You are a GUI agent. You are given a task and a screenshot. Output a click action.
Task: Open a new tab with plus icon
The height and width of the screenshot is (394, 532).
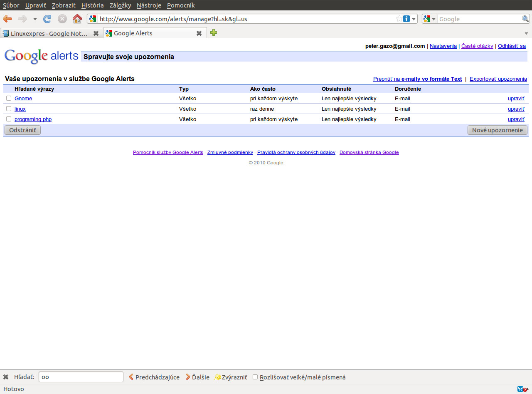(x=214, y=33)
